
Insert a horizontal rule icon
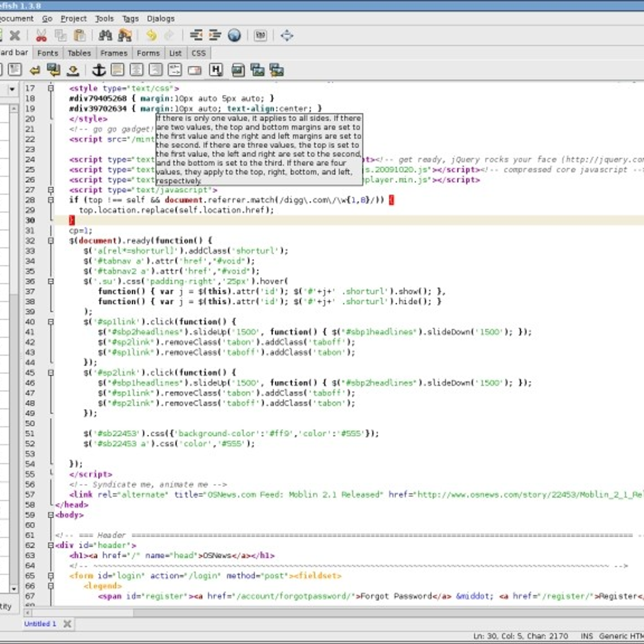pos(118,70)
